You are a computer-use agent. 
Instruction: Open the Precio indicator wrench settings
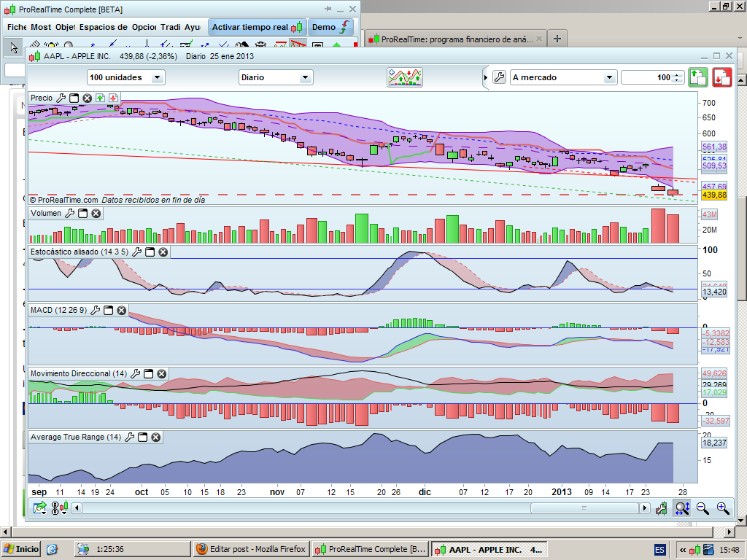[x=61, y=98]
